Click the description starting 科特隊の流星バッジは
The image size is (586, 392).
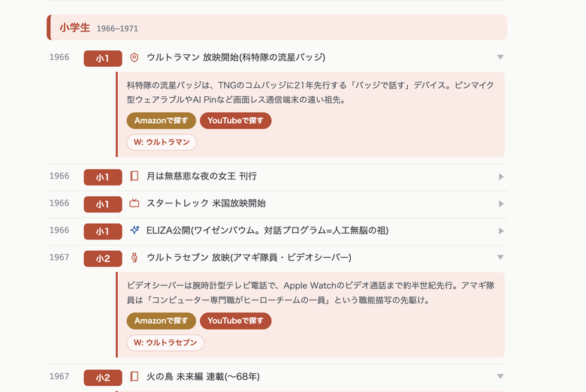click(x=310, y=92)
